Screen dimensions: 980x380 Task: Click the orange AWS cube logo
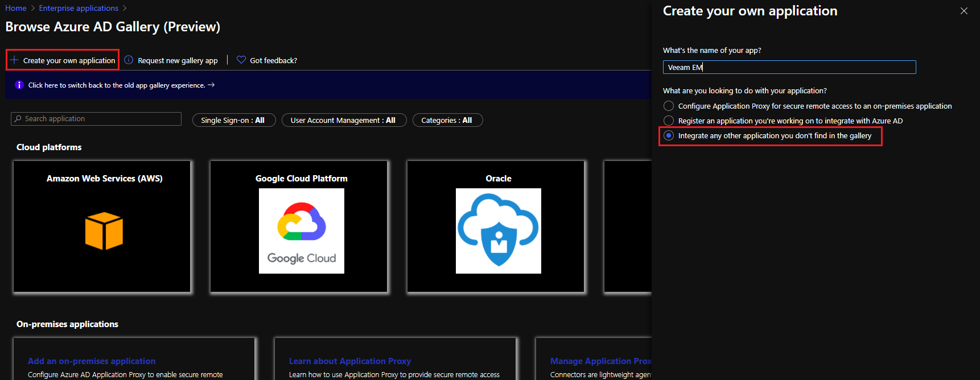click(104, 231)
